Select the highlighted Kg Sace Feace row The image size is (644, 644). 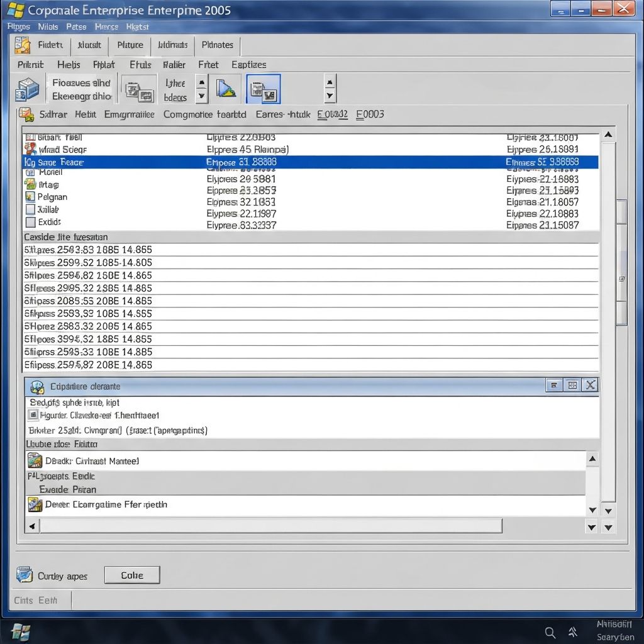click(x=310, y=162)
